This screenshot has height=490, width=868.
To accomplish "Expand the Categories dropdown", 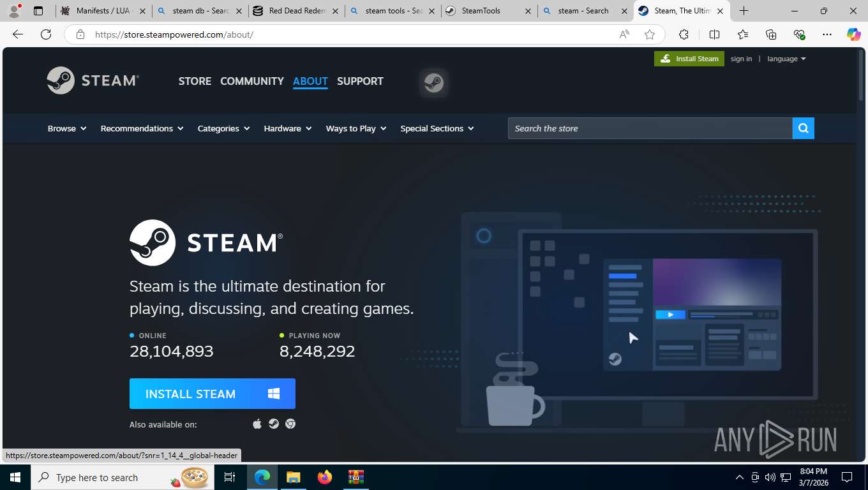I will tap(223, 128).
